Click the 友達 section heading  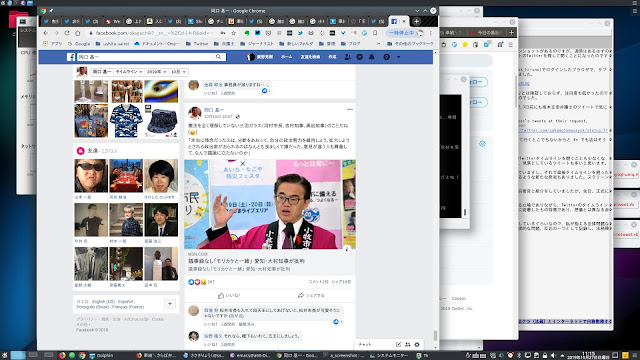click(92, 151)
